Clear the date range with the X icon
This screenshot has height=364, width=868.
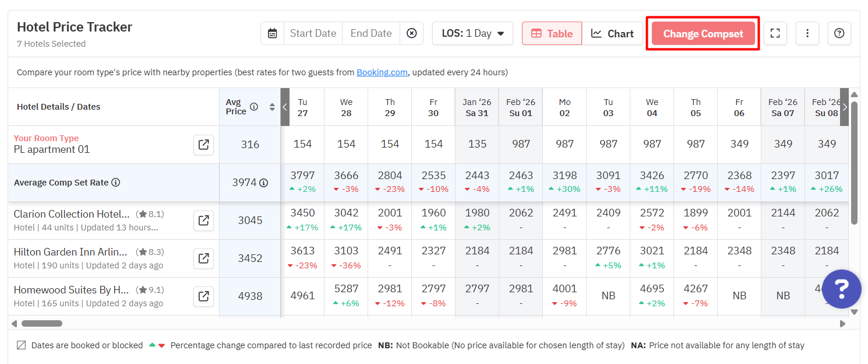pos(411,33)
